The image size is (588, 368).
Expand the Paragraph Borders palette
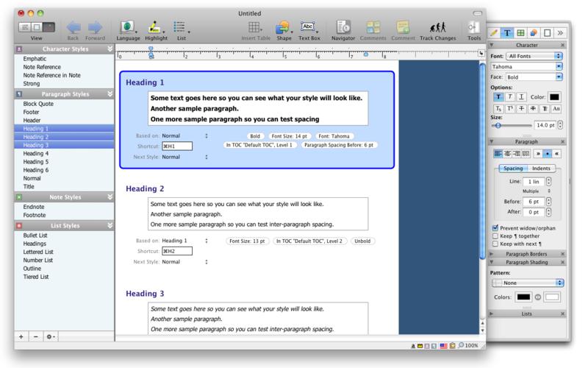click(x=492, y=254)
